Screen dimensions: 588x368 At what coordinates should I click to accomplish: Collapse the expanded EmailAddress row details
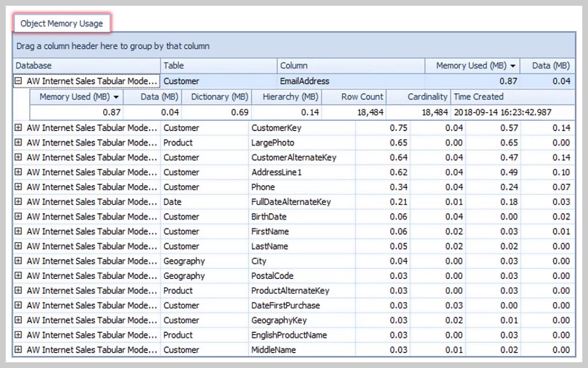click(x=18, y=81)
